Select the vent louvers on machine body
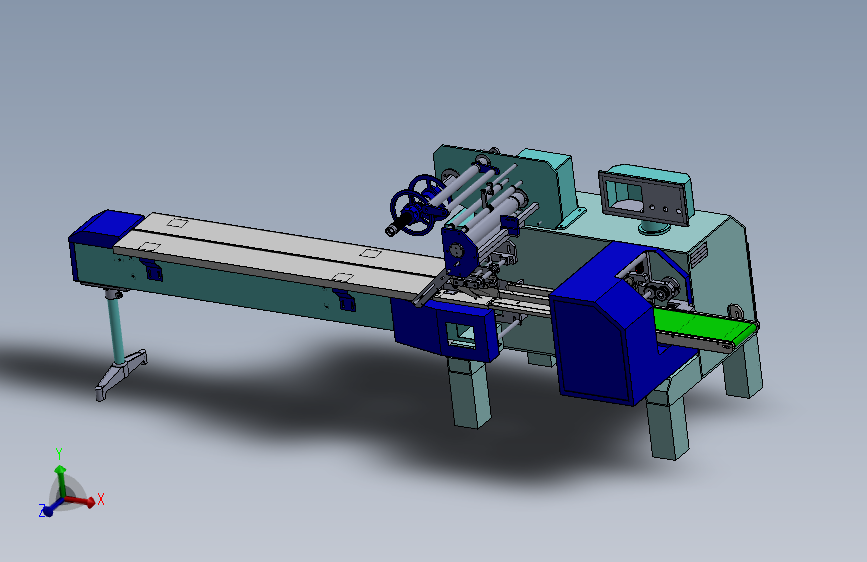 coord(698,253)
